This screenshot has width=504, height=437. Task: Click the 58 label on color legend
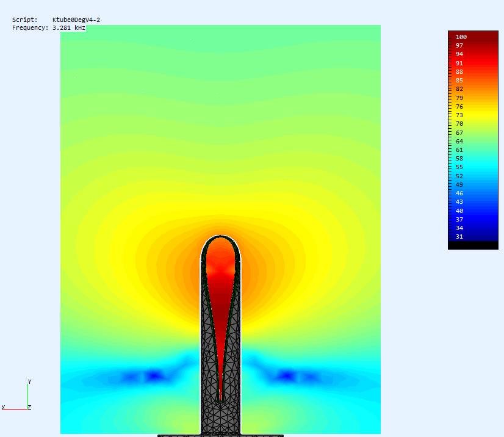(x=459, y=159)
